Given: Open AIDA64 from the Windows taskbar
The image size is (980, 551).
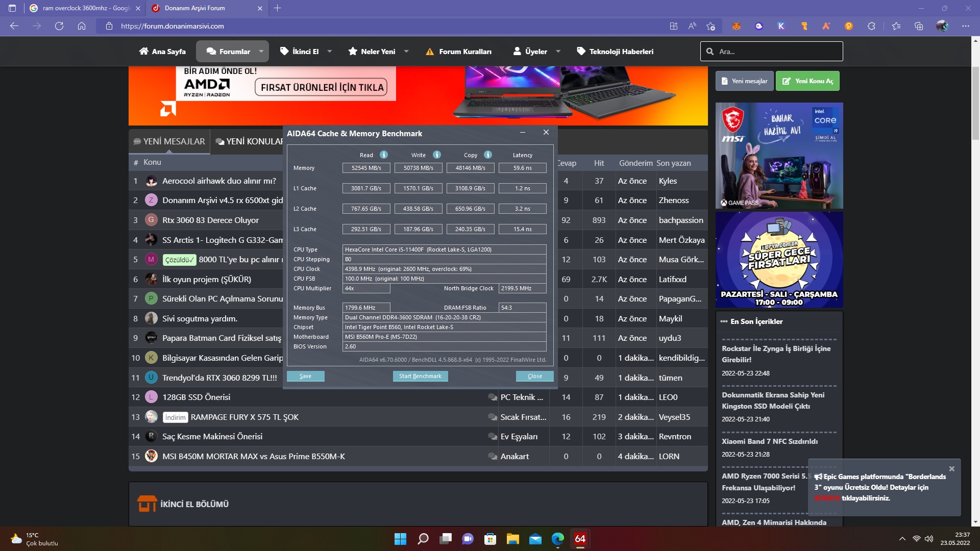Looking at the screenshot, I should click(x=580, y=539).
